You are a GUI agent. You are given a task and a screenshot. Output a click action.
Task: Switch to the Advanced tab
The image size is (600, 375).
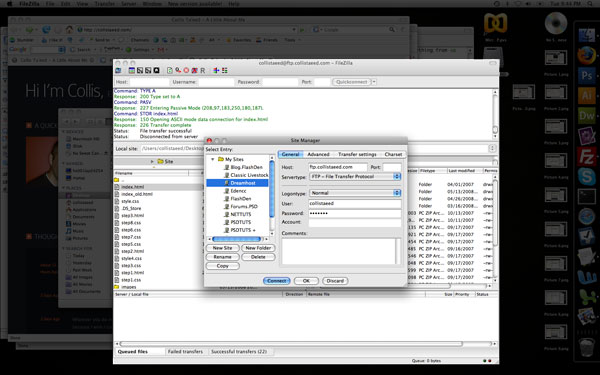tap(318, 154)
